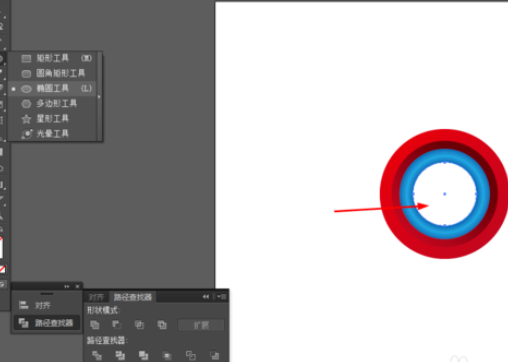Apply the Intersect shape mode icon
The image size is (508, 362).
point(139,325)
